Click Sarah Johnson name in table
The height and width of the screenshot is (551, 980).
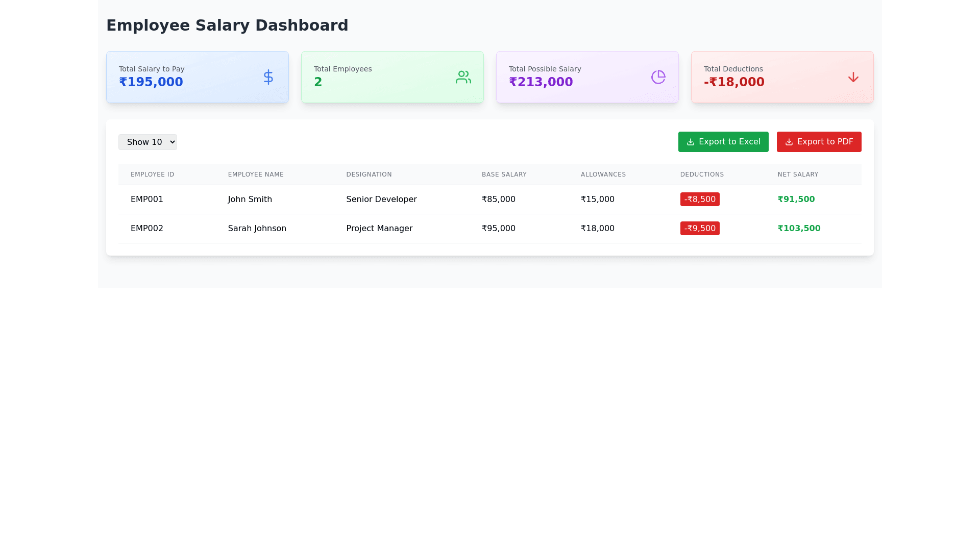257,229
